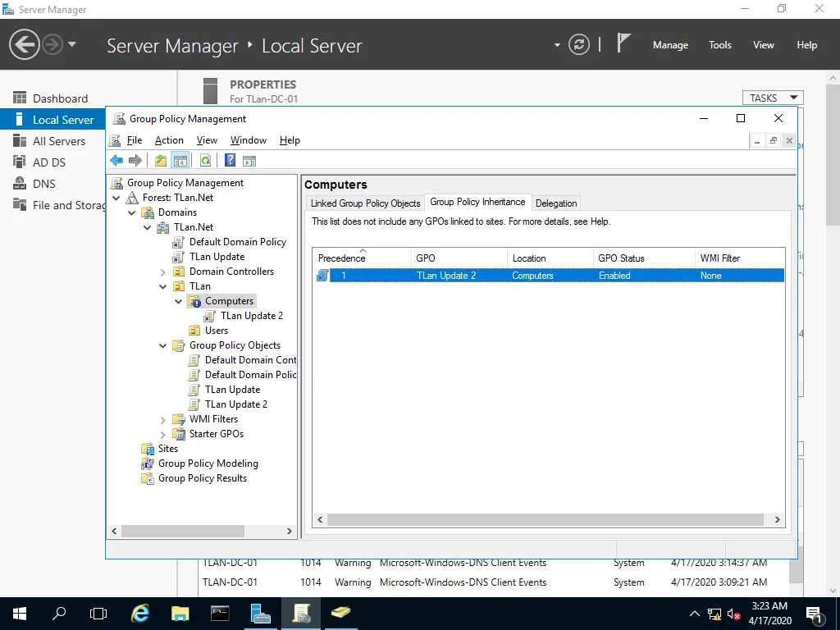840x630 pixels.
Task: Select the TLan Update 2 inheritance row
Action: (549, 276)
